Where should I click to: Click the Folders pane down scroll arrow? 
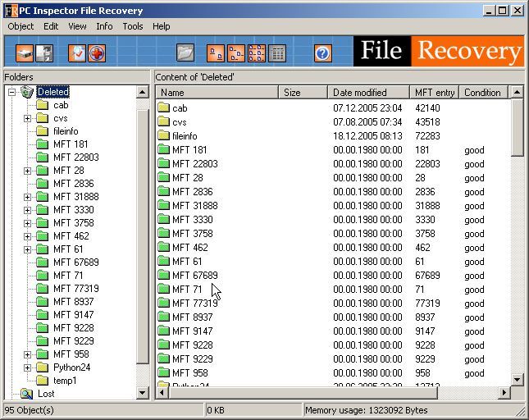pyautogui.click(x=143, y=393)
